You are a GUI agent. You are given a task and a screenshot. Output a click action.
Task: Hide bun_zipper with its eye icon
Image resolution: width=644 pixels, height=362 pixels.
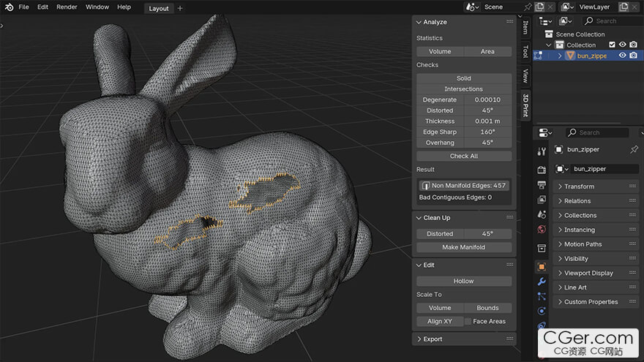(x=623, y=56)
